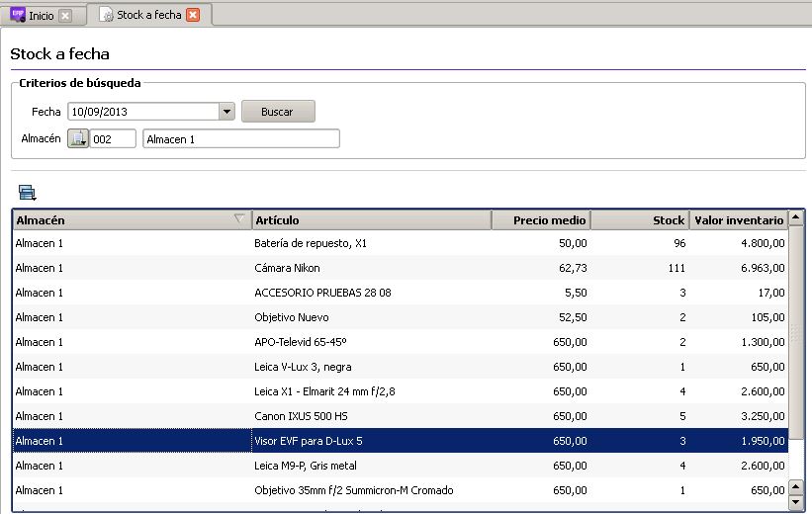
Task: Select the Leica M9-P, Gris metal row
Action: pyautogui.click(x=401, y=466)
